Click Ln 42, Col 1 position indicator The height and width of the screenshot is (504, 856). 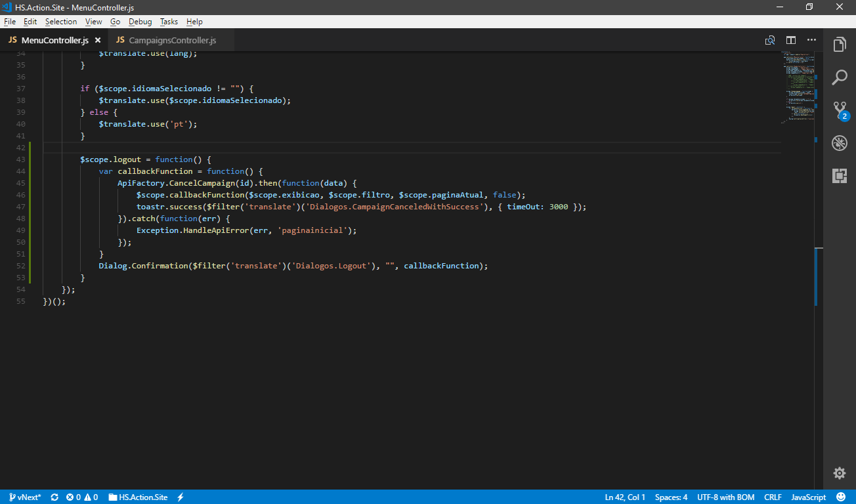[625, 497]
